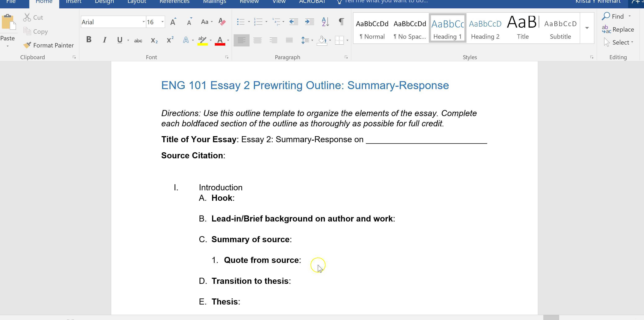Click the Increase Indent icon

309,22
